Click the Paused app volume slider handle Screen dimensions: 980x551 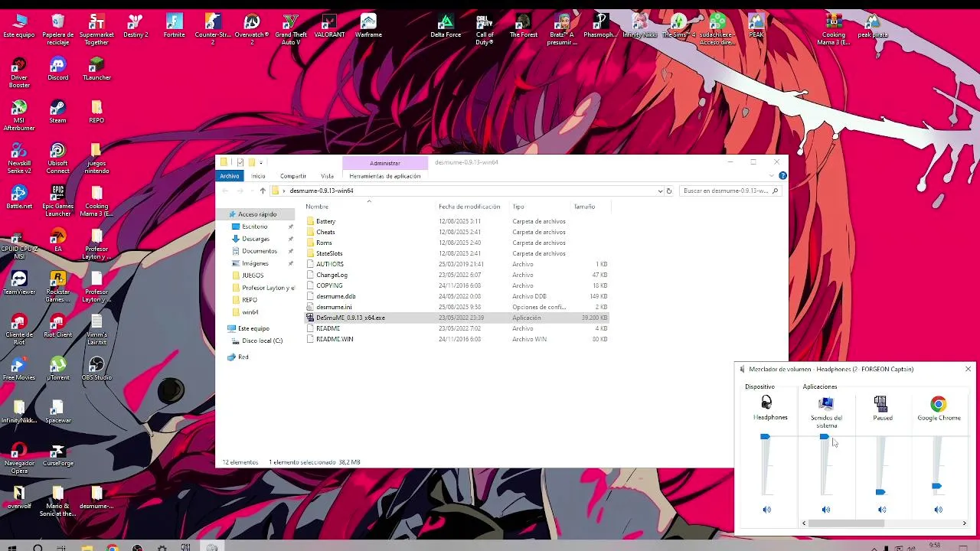point(880,492)
